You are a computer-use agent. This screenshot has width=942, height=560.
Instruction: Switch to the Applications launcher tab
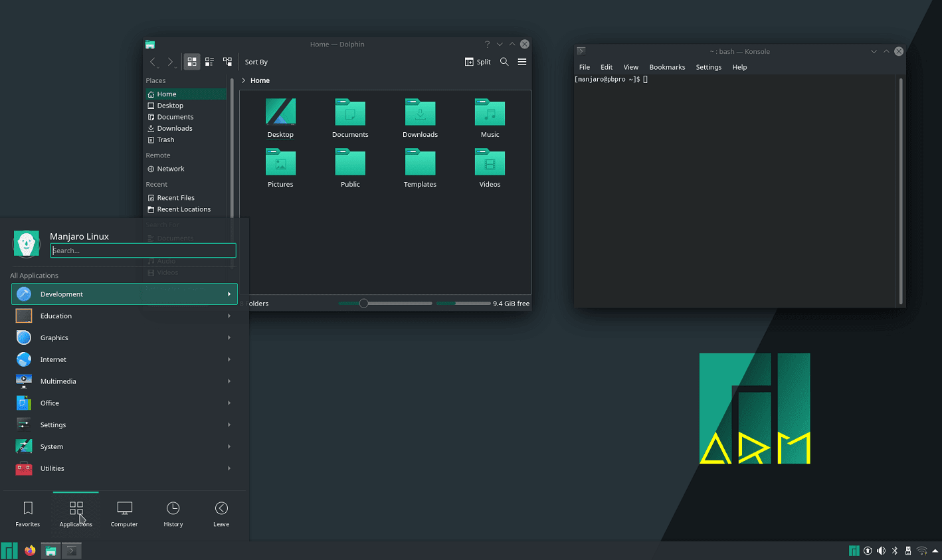pyautogui.click(x=76, y=514)
